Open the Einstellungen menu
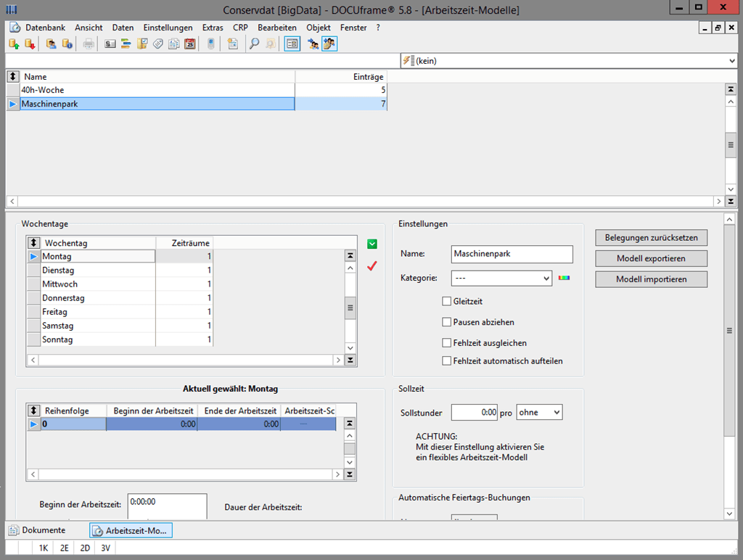743x560 pixels. point(168,28)
